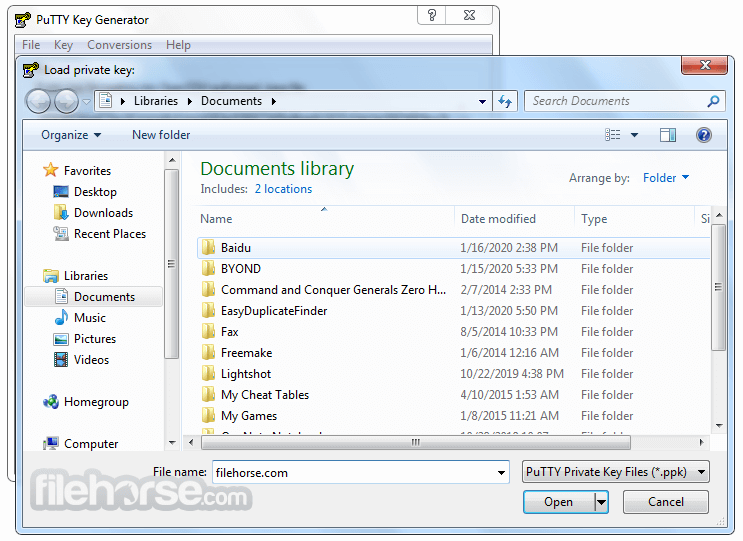Select Recent Places in Favorites
Viewport: 743px width, 541px height.
(109, 234)
